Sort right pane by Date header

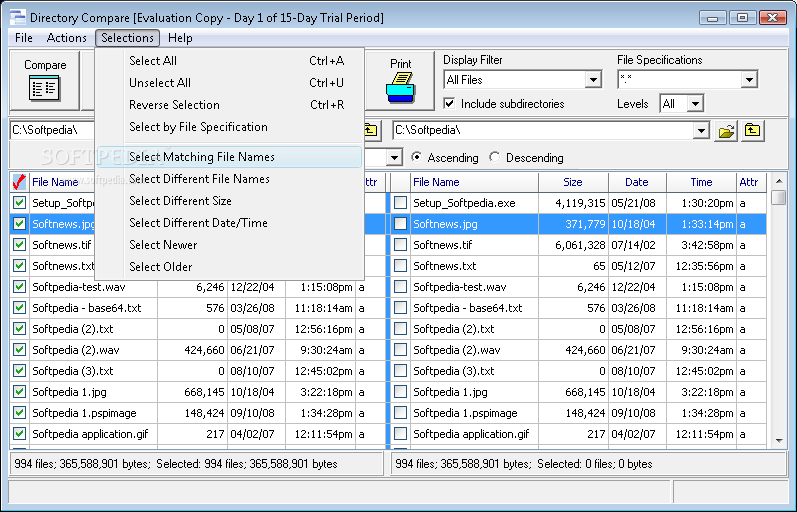tap(637, 182)
